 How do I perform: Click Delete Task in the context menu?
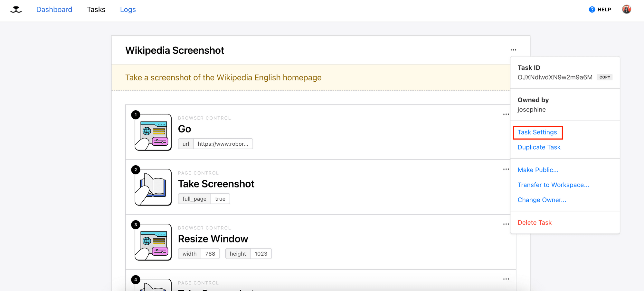(535, 222)
